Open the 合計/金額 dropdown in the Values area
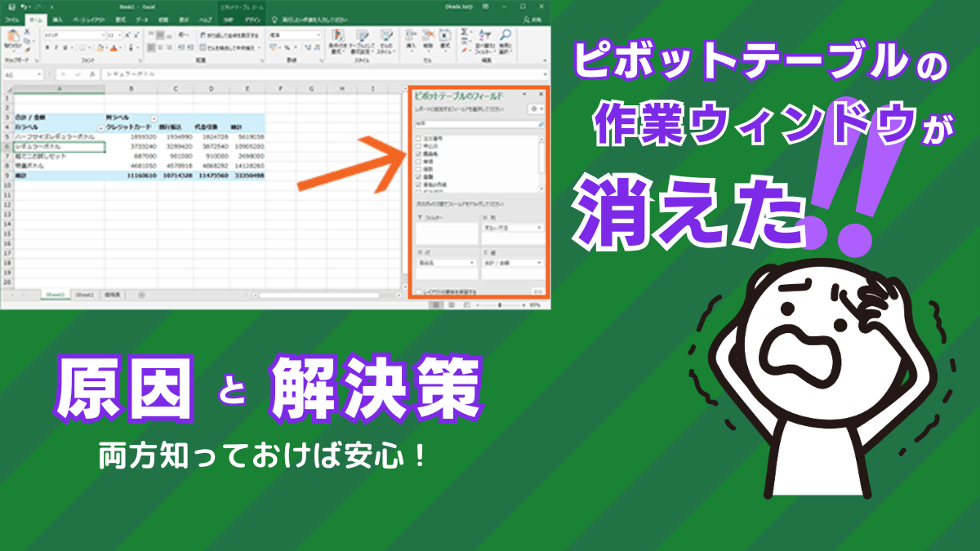 coord(537,261)
